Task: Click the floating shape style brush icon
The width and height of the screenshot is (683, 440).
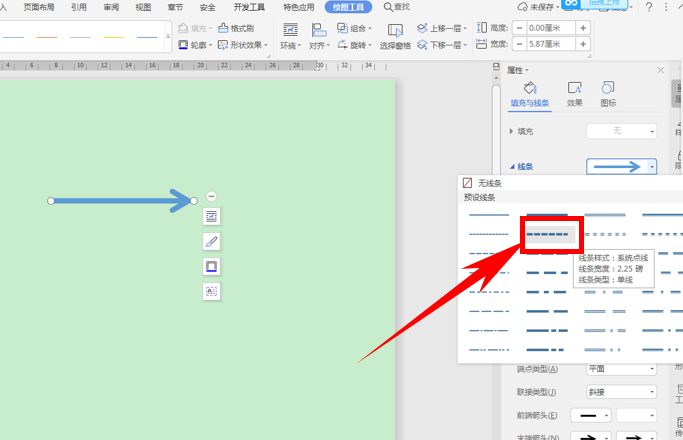Action: (212, 241)
